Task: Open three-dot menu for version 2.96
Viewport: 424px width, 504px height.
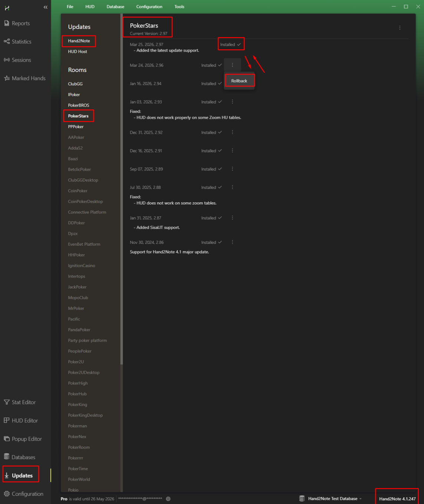Action: (x=232, y=65)
